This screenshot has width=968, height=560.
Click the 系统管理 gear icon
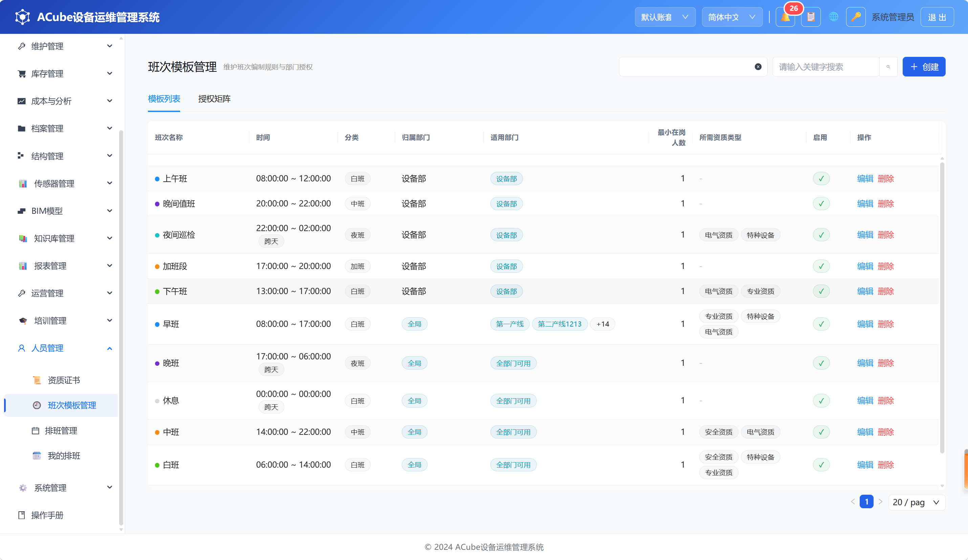pos(23,488)
